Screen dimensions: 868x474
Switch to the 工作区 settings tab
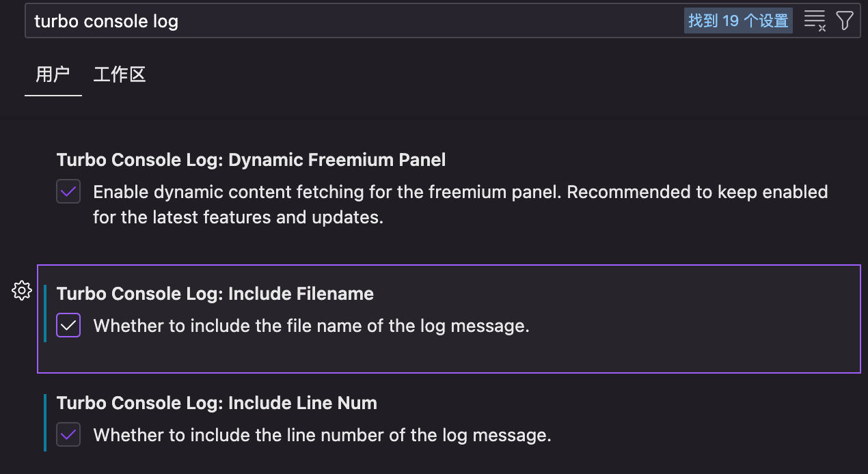pyautogui.click(x=120, y=74)
